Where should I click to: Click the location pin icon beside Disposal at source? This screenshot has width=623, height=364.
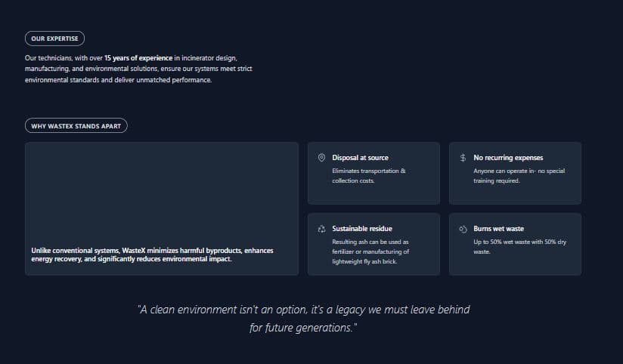point(321,158)
